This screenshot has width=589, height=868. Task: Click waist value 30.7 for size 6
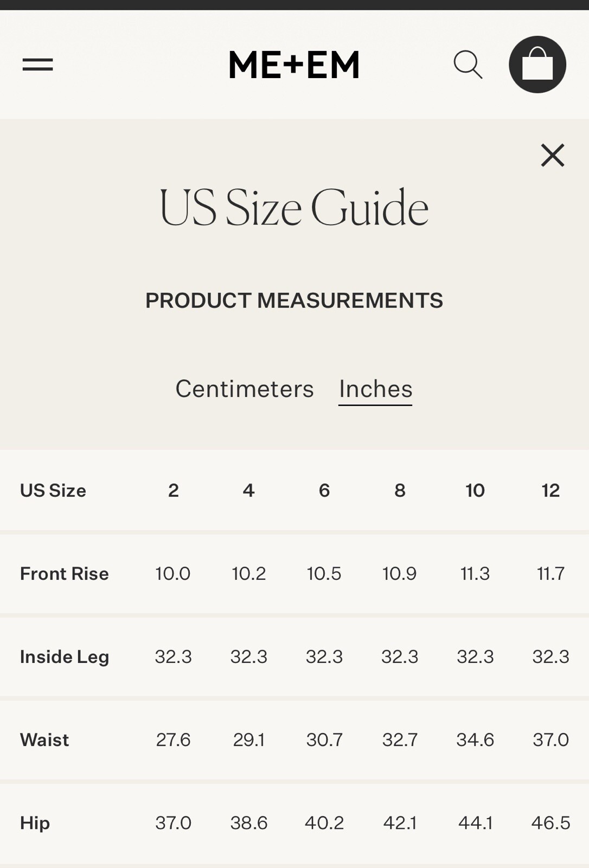click(324, 740)
